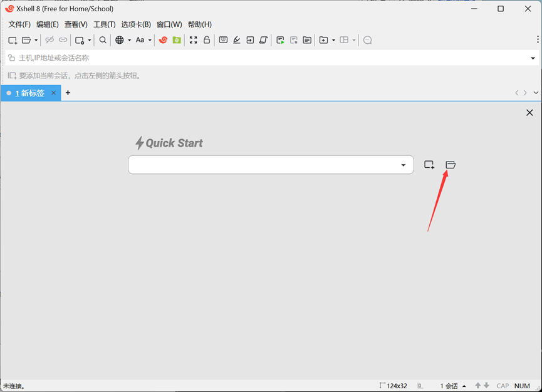Expand the globe Encoding dropdown arrow

[x=130, y=40]
